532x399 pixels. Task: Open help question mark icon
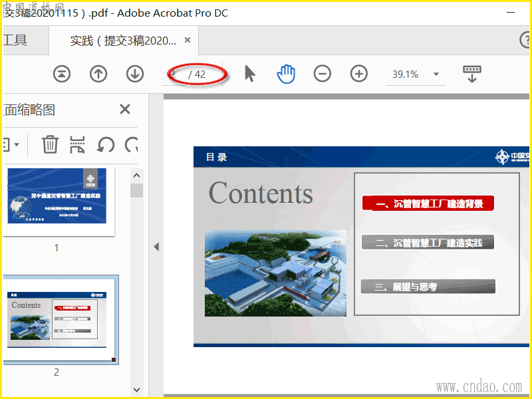525,40
